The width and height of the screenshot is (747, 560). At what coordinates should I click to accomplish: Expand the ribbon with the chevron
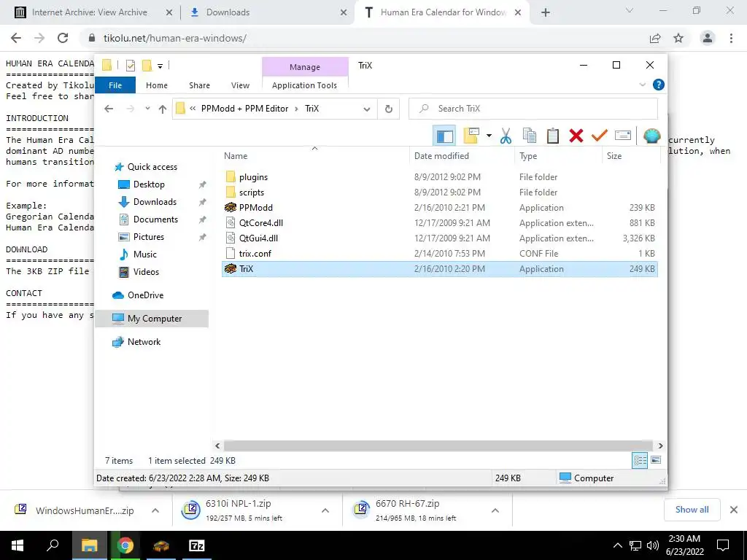(642, 85)
